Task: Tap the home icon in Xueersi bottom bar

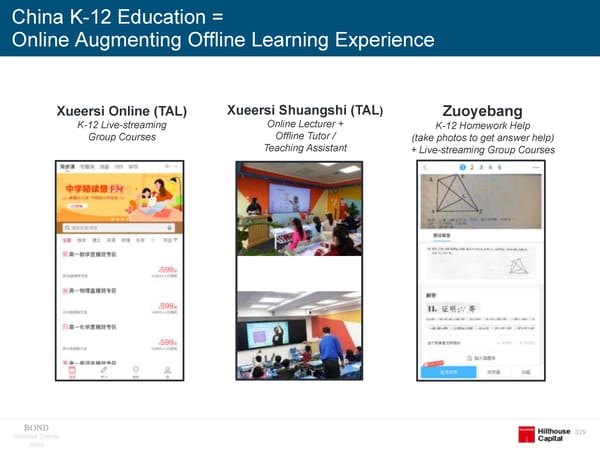Action: (71, 374)
